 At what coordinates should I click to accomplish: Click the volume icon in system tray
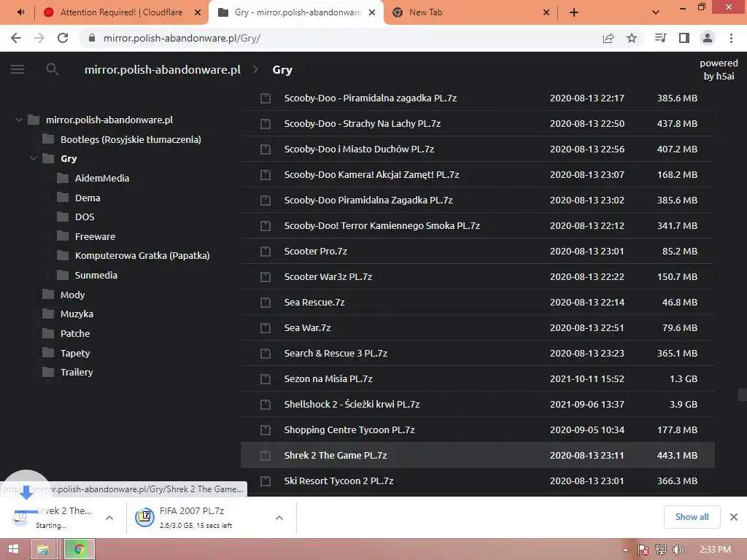click(678, 550)
